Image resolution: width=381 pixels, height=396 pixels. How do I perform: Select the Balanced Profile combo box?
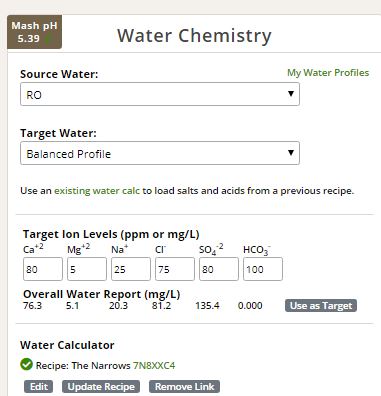click(x=160, y=153)
